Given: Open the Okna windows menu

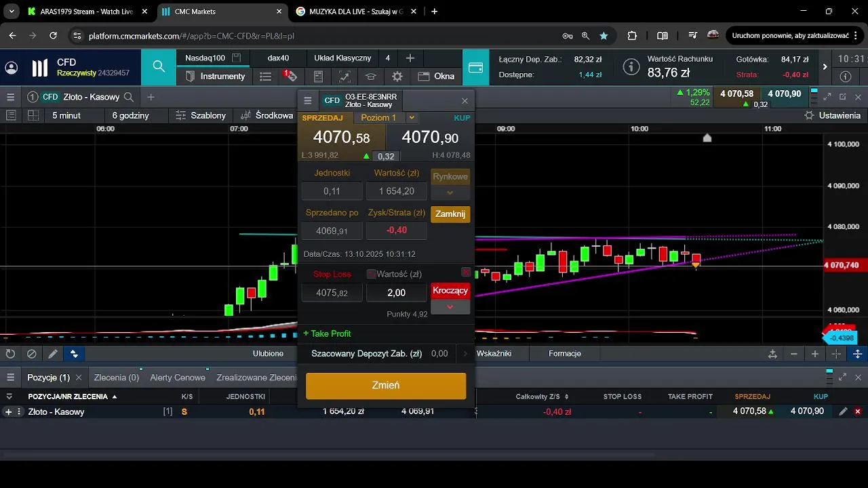Looking at the screenshot, I should (x=436, y=77).
